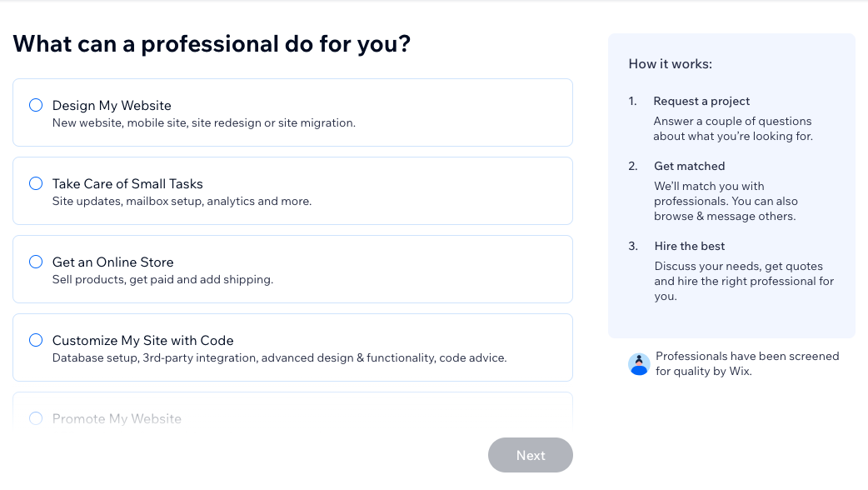Choose the Get an Online Store radio button

[x=36, y=262]
